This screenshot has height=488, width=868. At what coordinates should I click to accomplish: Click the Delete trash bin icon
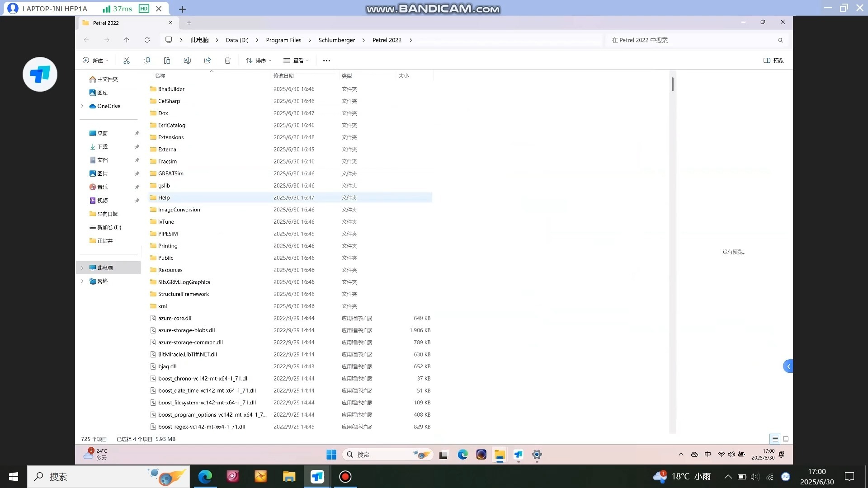[227, 60]
